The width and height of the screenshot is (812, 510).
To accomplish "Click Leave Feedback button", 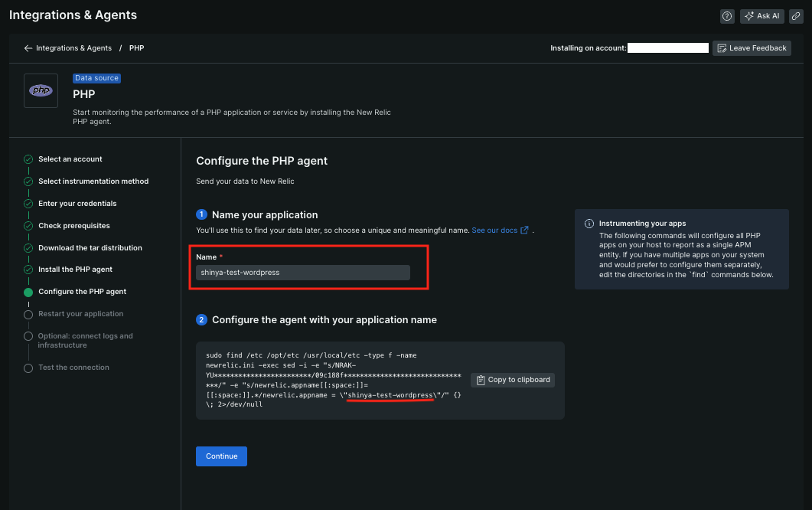I will coord(752,48).
